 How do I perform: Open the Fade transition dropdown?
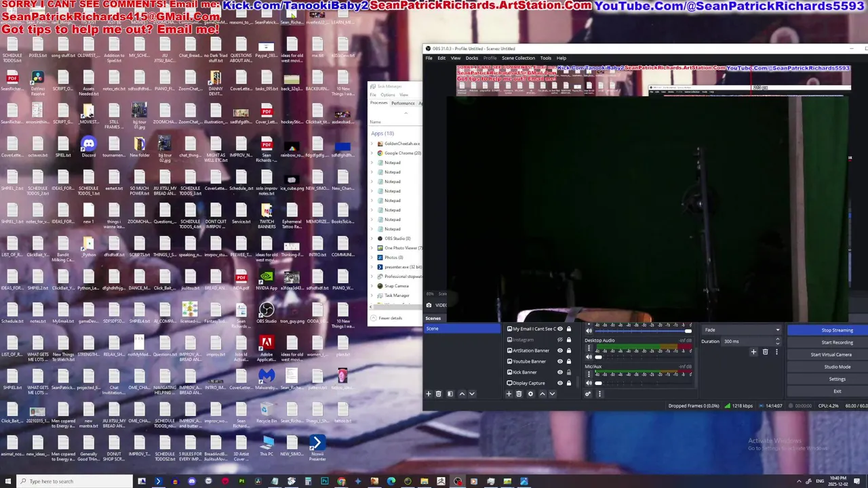tap(741, 330)
